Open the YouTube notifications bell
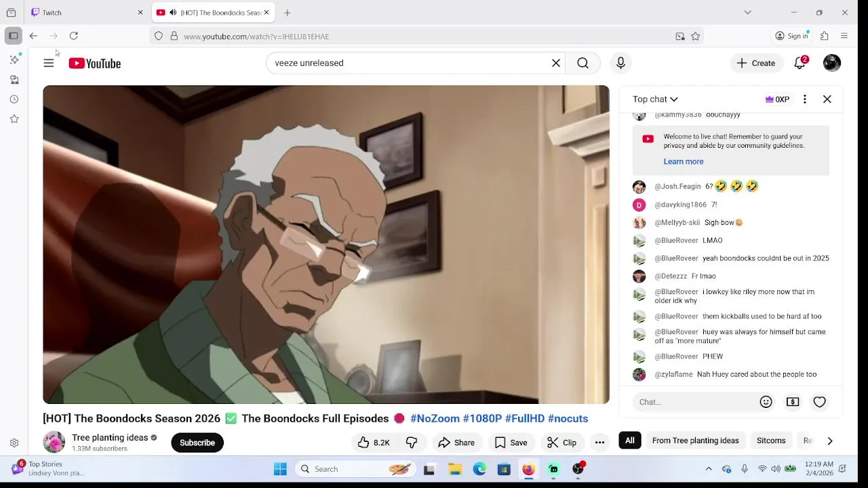868x488 pixels. 800,63
